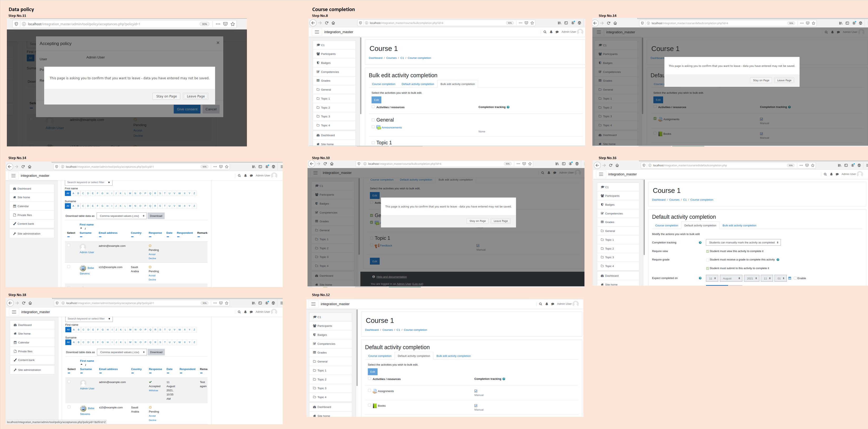Viewport: 868px width, 429px height.
Task: Go back with the arrow in Data policy Step No.14
Action: pos(10,167)
